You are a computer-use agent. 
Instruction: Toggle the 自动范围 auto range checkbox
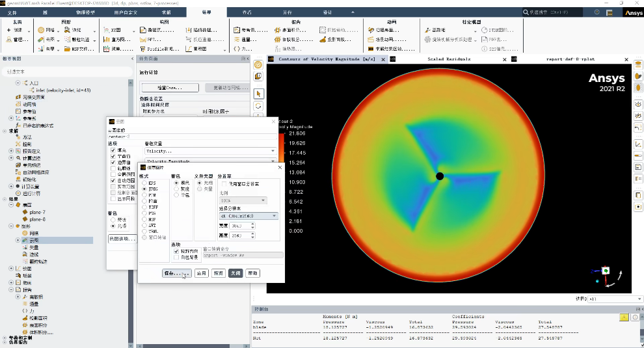pos(113,181)
